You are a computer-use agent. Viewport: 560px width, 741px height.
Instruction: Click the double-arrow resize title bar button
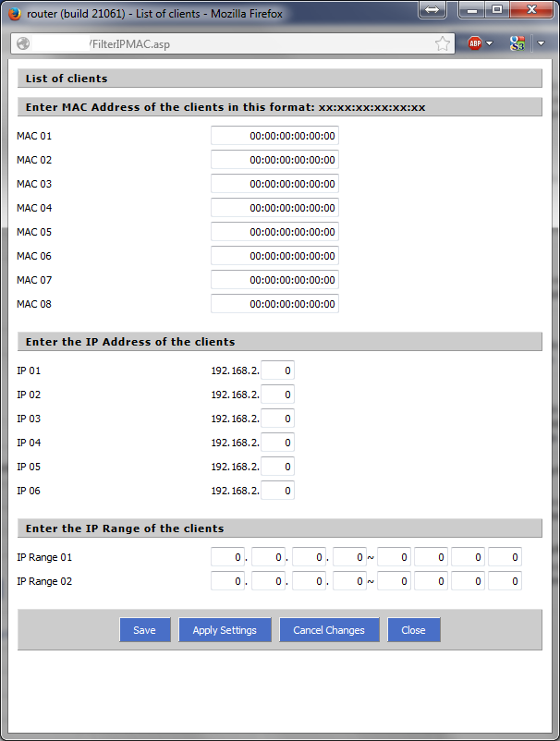[x=432, y=9]
